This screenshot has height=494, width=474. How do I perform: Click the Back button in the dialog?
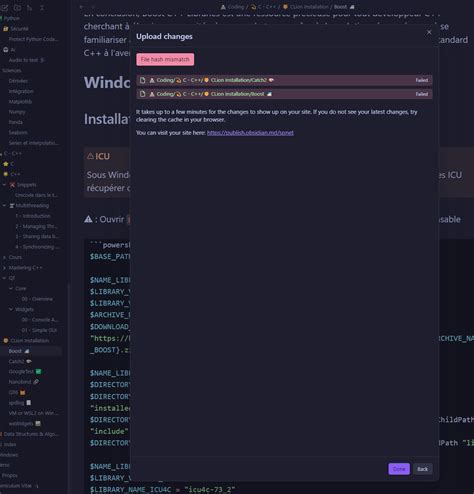click(x=422, y=469)
